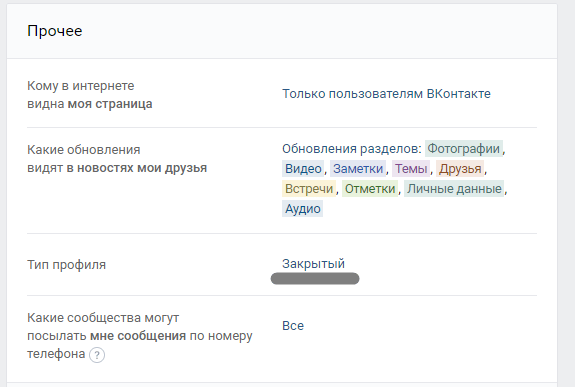This screenshot has width=575, height=387.
Task: Select the 'Темы' updates tag
Action: (x=411, y=169)
